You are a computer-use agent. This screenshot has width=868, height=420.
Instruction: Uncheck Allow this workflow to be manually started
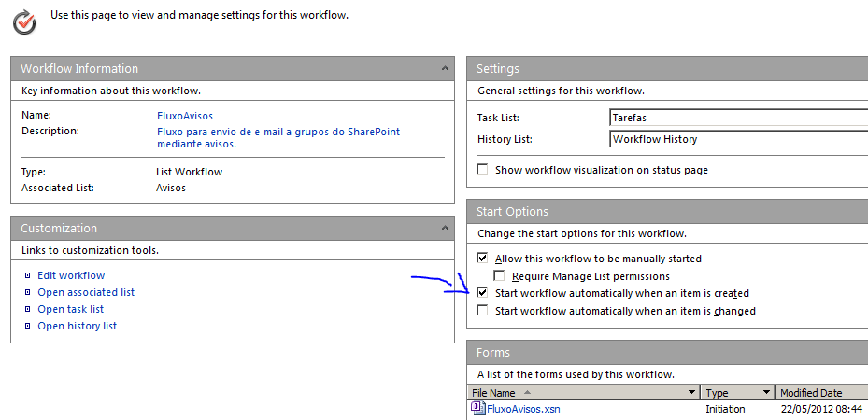pyautogui.click(x=482, y=259)
